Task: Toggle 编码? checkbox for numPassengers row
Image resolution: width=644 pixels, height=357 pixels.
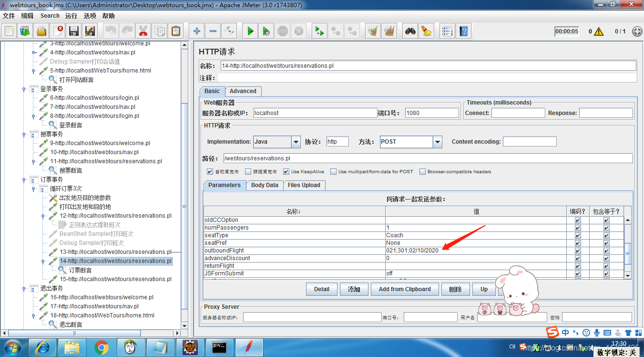Action: (578, 228)
